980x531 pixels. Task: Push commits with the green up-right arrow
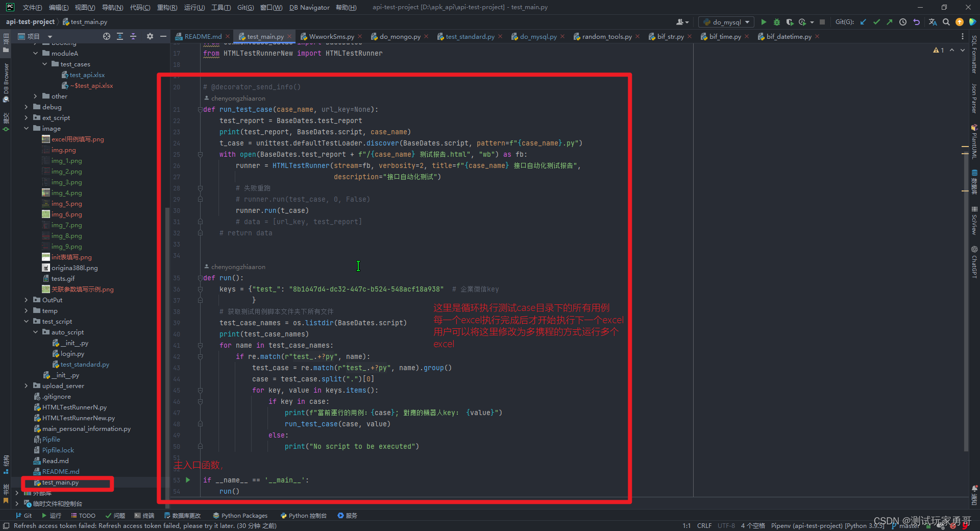(890, 22)
